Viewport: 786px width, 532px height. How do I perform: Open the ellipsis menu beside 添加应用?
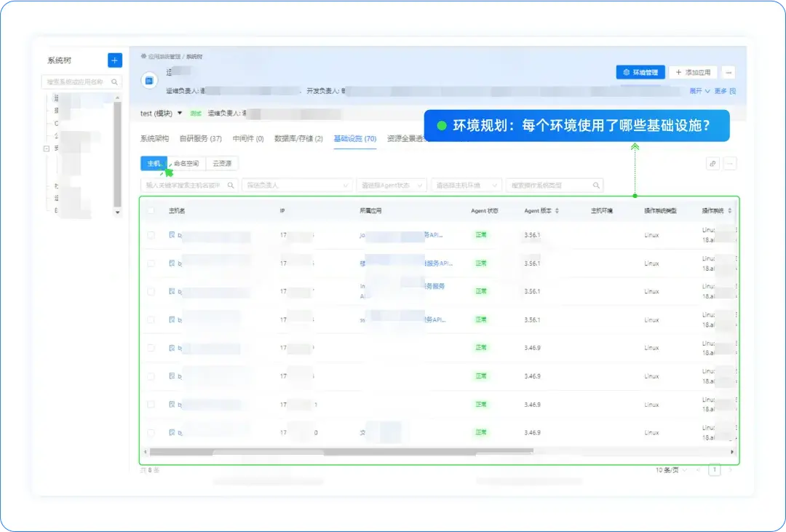click(729, 72)
